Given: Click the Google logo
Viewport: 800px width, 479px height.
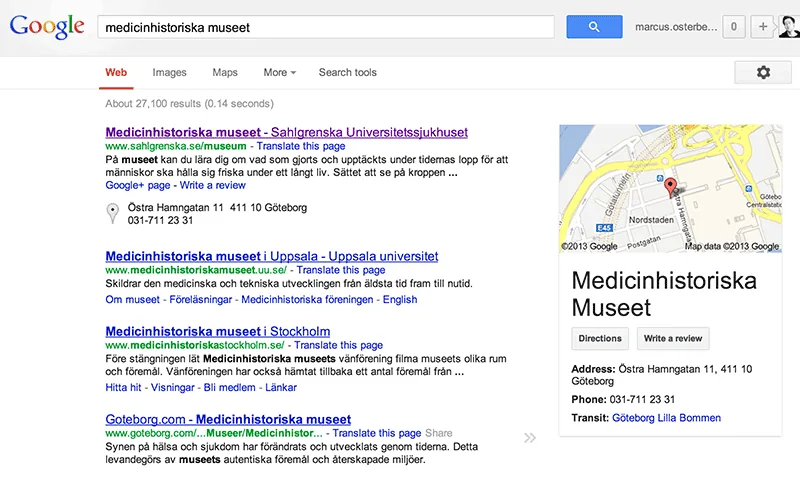Looking at the screenshot, I should pos(47,27).
